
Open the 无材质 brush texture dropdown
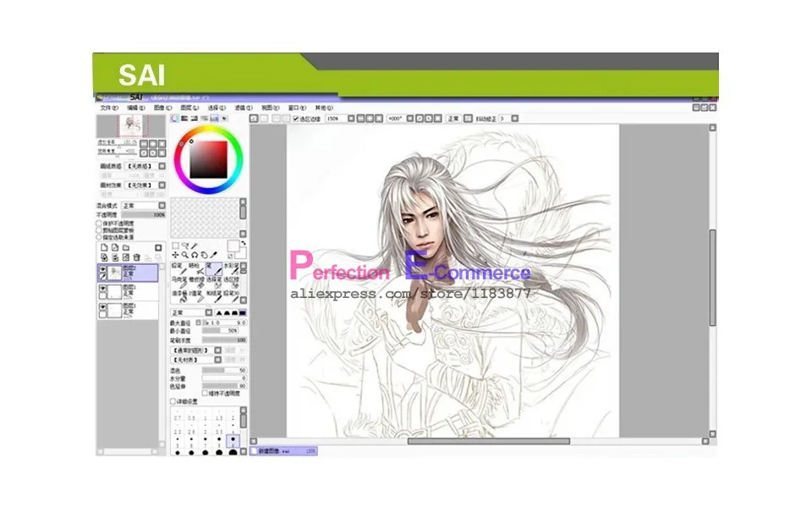(x=196, y=360)
